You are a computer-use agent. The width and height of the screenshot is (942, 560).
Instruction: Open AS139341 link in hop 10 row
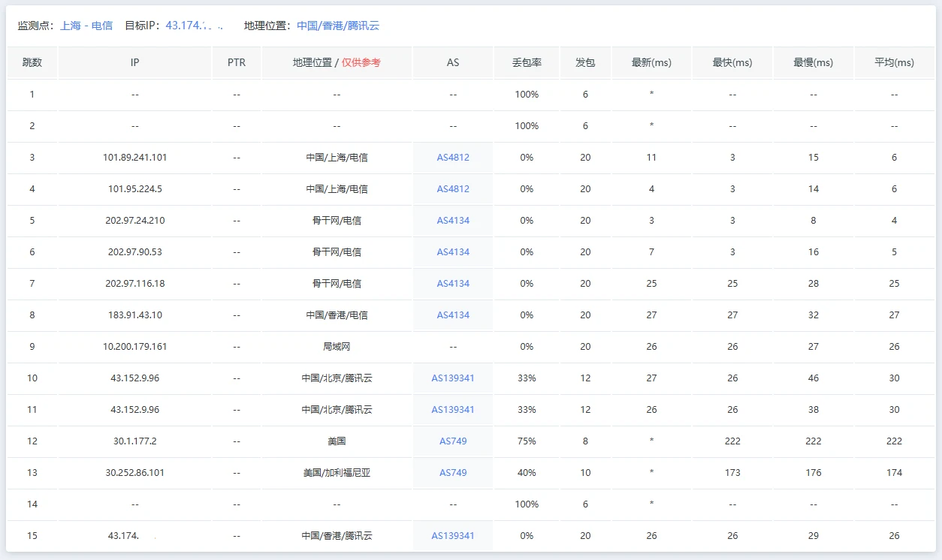[453, 378]
